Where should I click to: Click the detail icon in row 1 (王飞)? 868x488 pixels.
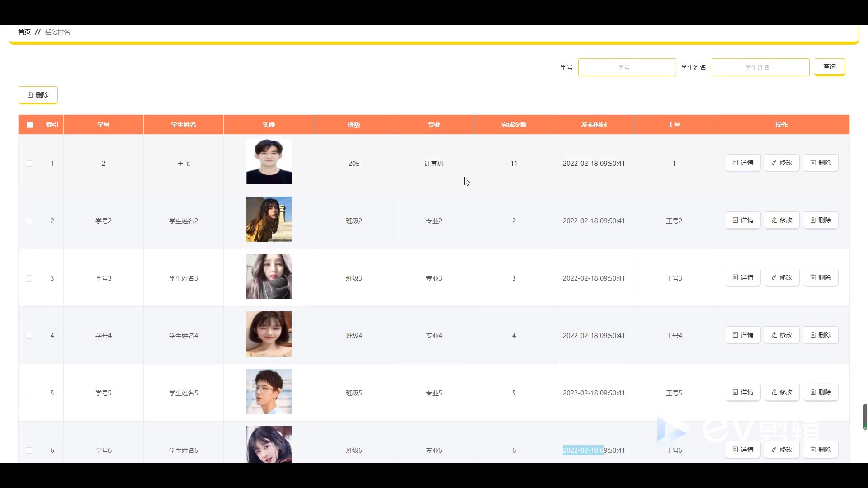click(735, 163)
